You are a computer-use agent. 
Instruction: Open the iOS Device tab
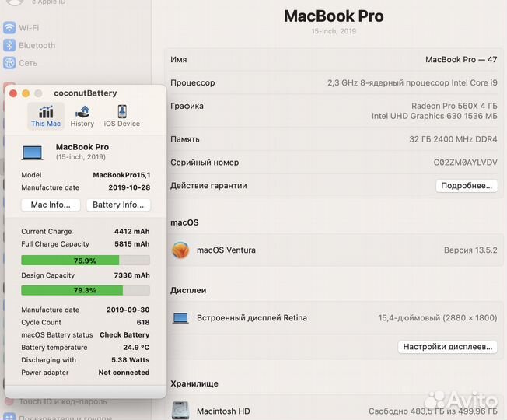tap(122, 117)
